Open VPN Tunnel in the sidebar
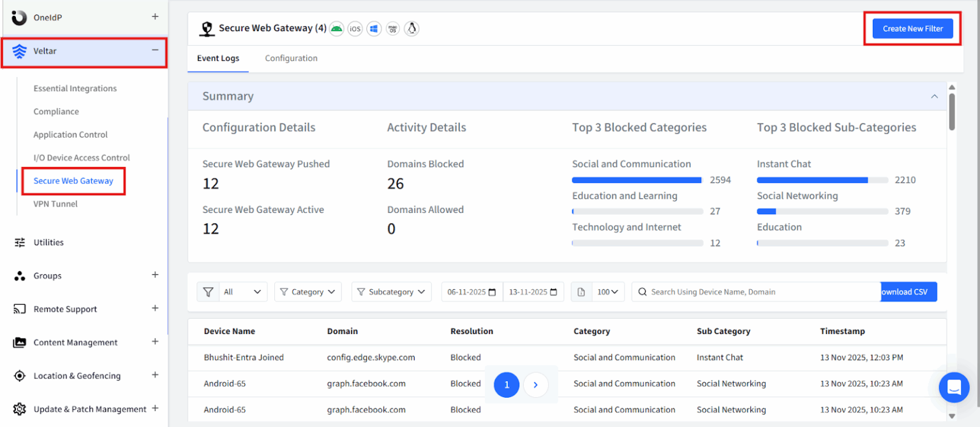980x427 pixels. click(56, 204)
